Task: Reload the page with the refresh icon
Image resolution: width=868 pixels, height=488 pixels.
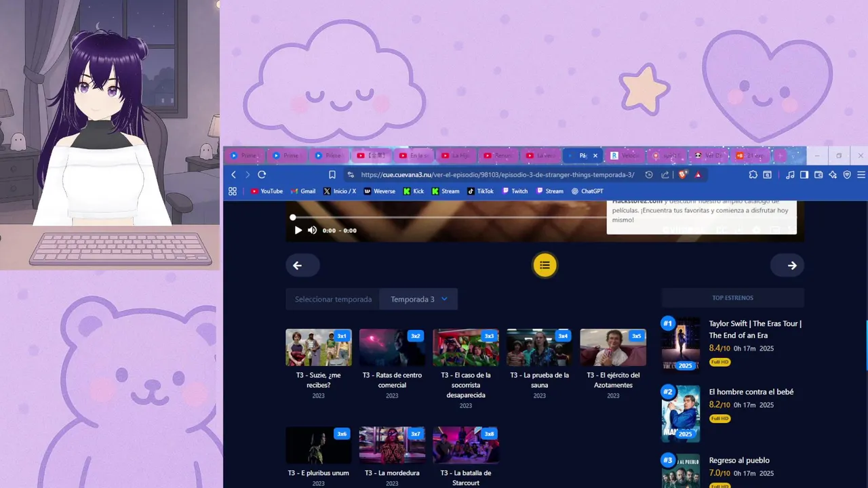Action: point(262,175)
